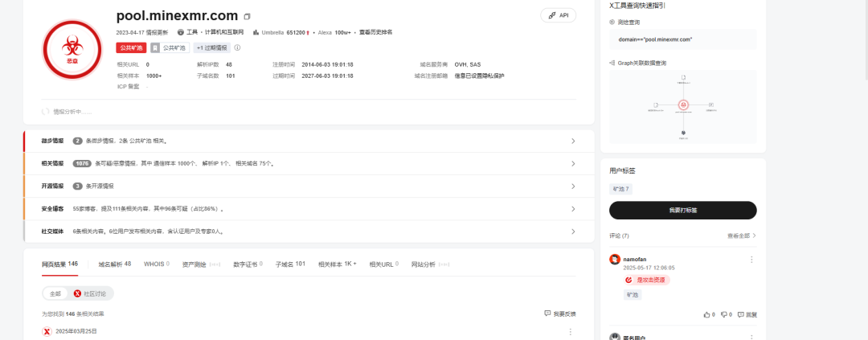
Task: Click the 网络查询 section icon
Action: point(612,23)
